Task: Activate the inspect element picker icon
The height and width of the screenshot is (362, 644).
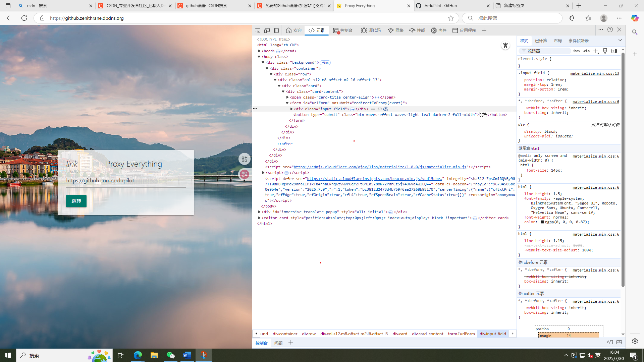Action: click(258, 31)
